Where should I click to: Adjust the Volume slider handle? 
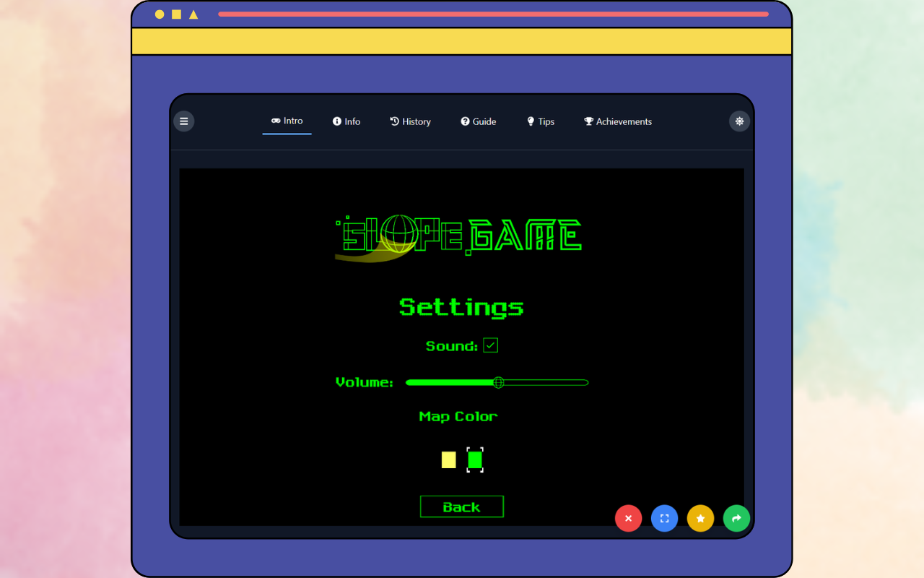click(498, 382)
